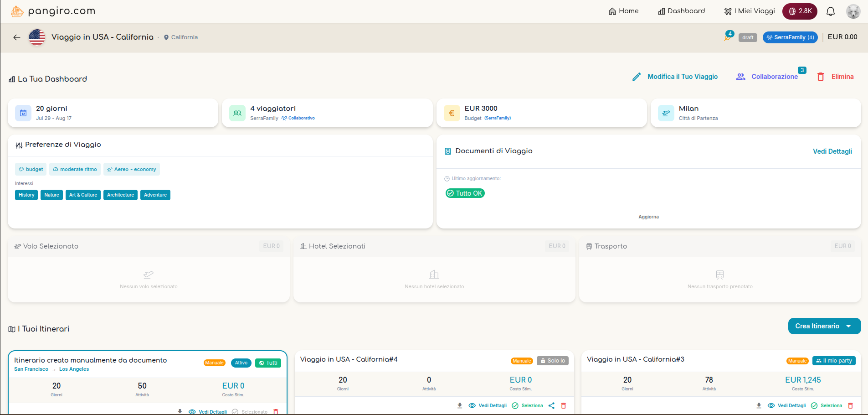Download the Viaggio in USA - California#4 itinerary

point(459,405)
